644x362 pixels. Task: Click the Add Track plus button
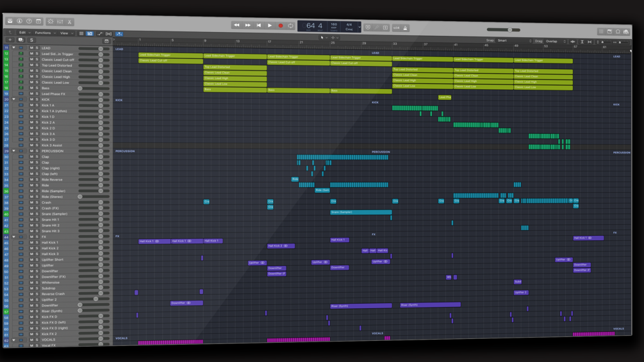click(10, 39)
